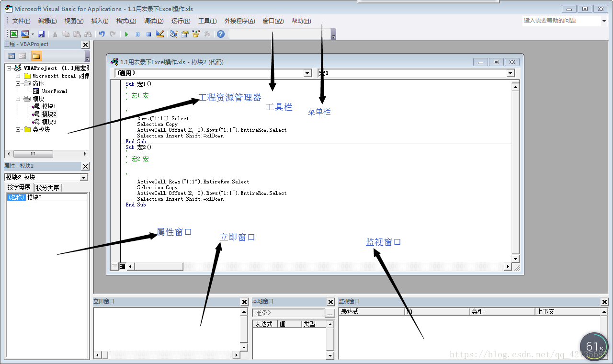Click the Paste toolbar icon
The height and width of the screenshot is (364, 613).
[x=77, y=34]
